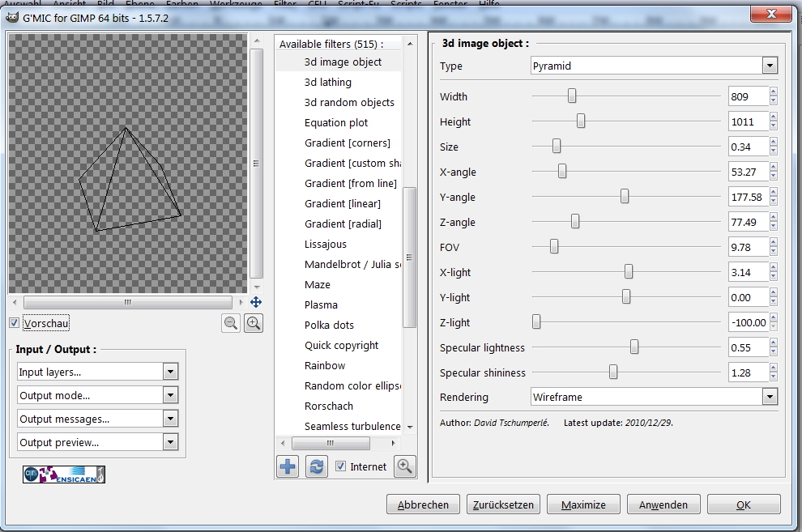Toggle the Internet checkbox
Image resolution: width=802 pixels, height=532 pixels.
[x=340, y=466]
